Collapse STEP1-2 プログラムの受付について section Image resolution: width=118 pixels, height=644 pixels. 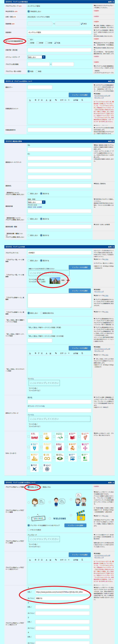(111, 81)
